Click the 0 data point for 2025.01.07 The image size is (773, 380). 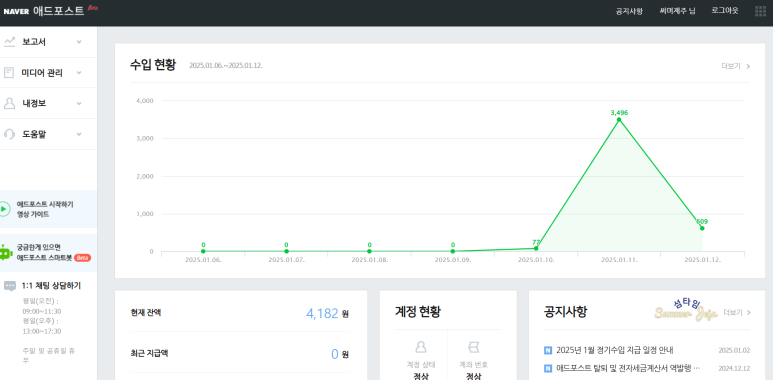tap(286, 251)
